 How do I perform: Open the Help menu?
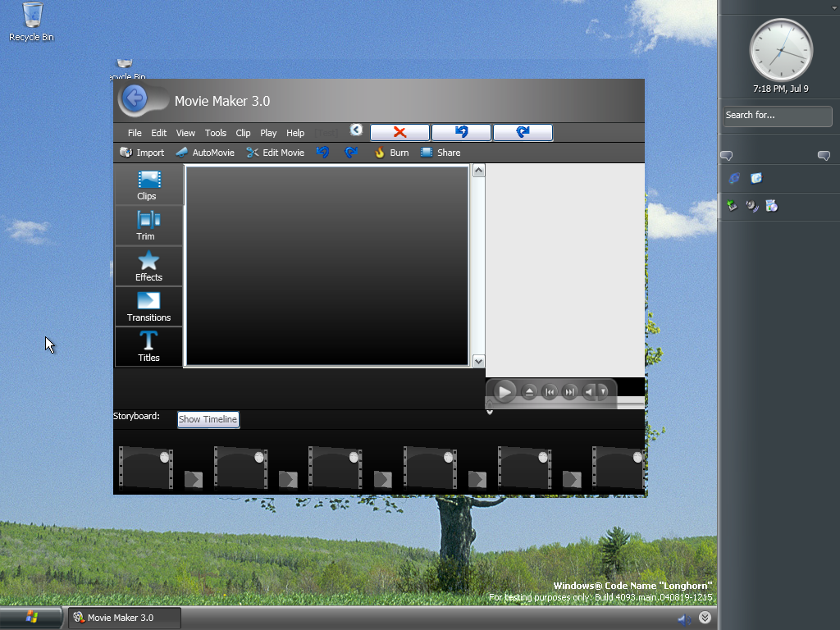click(295, 133)
